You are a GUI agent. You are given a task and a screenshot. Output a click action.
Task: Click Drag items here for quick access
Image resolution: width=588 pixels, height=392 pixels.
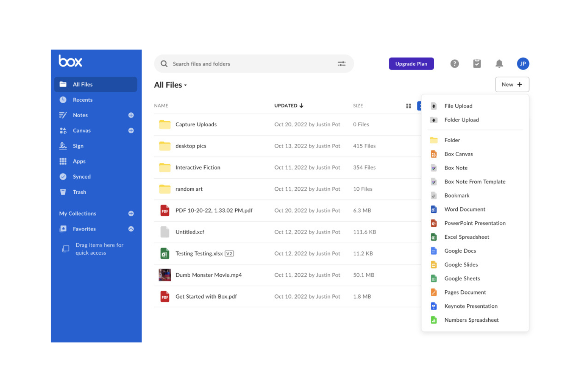(x=99, y=249)
